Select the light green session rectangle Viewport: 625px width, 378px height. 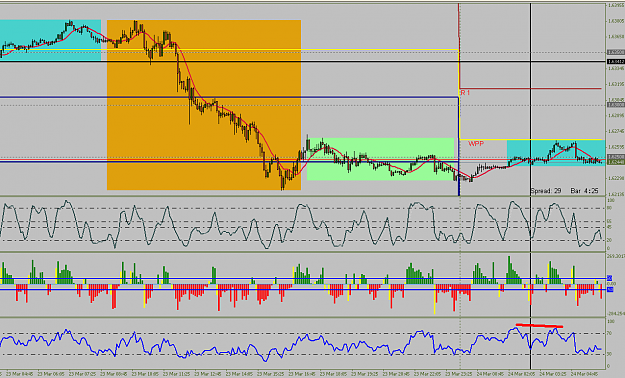click(x=380, y=159)
